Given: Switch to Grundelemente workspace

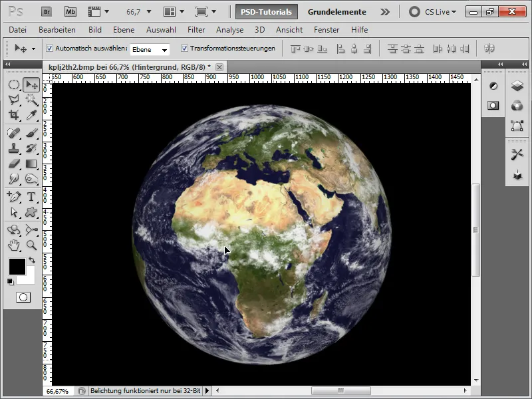Looking at the screenshot, I should pos(337,12).
